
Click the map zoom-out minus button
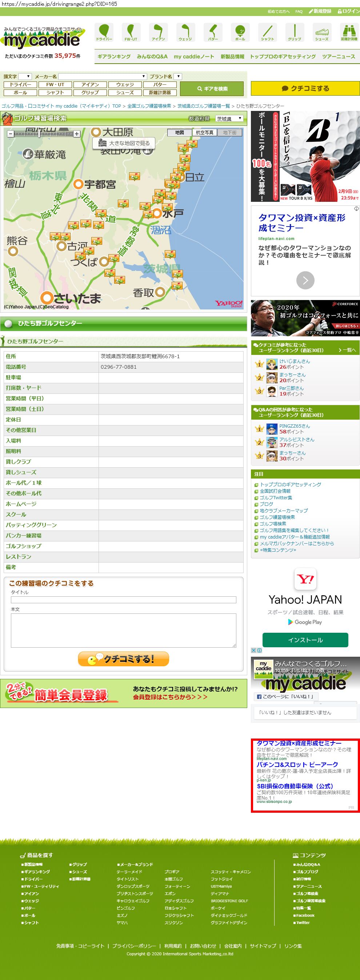pyautogui.click(x=11, y=134)
